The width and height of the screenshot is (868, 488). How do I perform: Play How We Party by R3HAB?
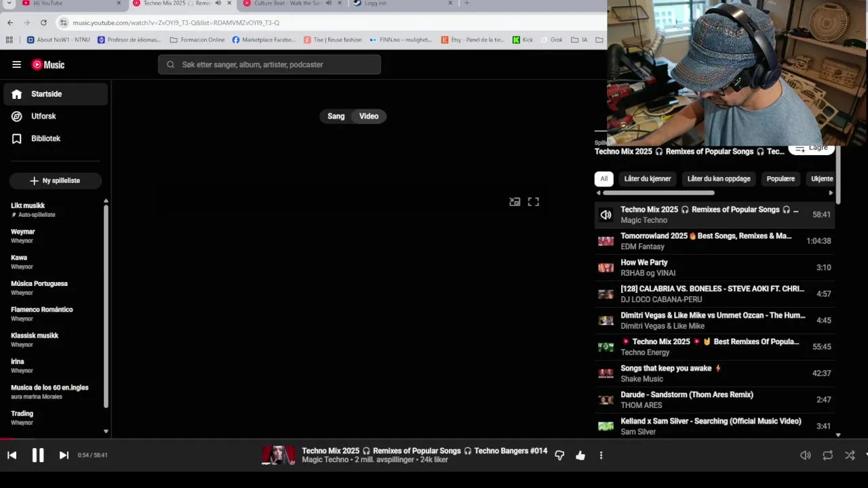pyautogui.click(x=715, y=268)
